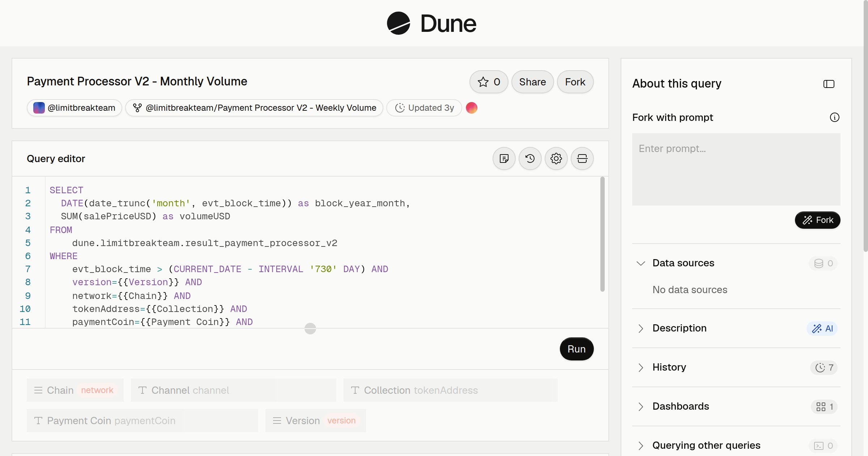Viewport: 868px width, 456px height.
Task: Click the Channel parameter field
Action: (233, 390)
